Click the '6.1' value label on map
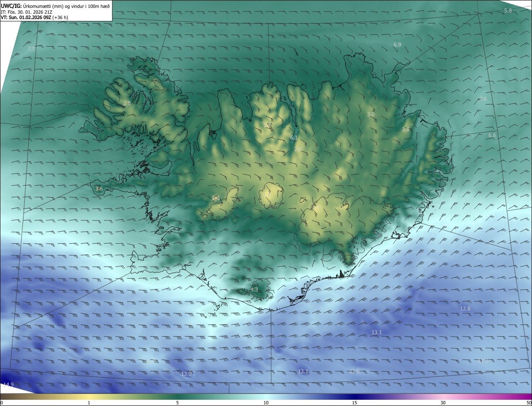This screenshot has height=406, width=532. pos(294,137)
